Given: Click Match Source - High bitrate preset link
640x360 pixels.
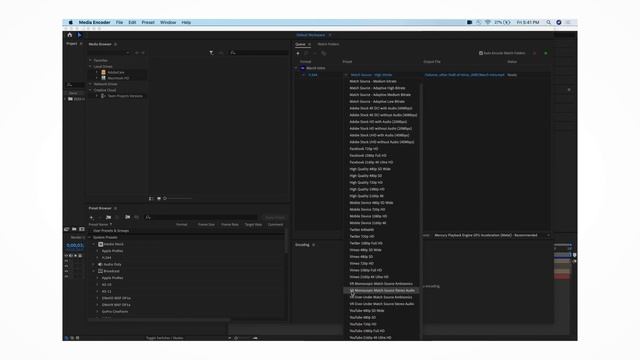Looking at the screenshot, I should [x=371, y=75].
